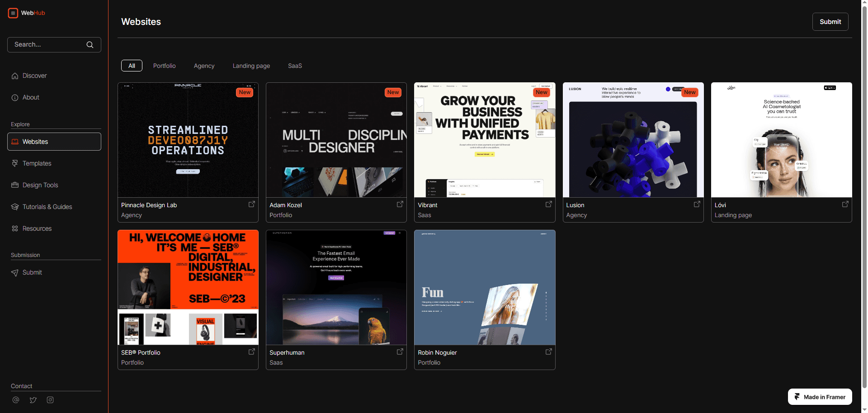Open the Lusion 3D shapes thumbnail

pos(633,140)
